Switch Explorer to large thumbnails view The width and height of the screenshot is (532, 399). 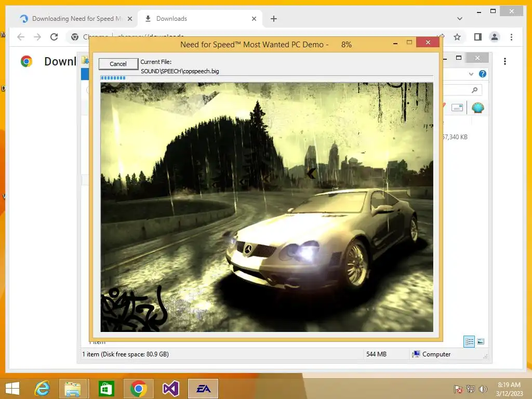pos(481,341)
